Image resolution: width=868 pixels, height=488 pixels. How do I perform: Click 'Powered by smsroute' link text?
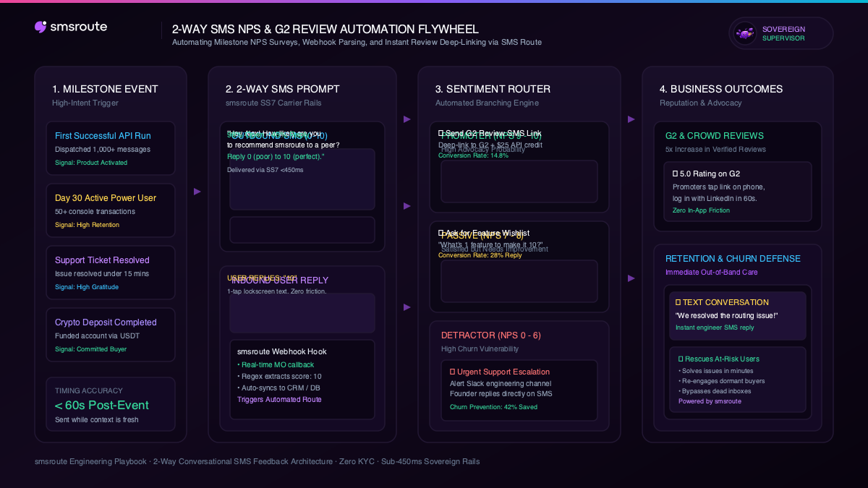point(710,401)
